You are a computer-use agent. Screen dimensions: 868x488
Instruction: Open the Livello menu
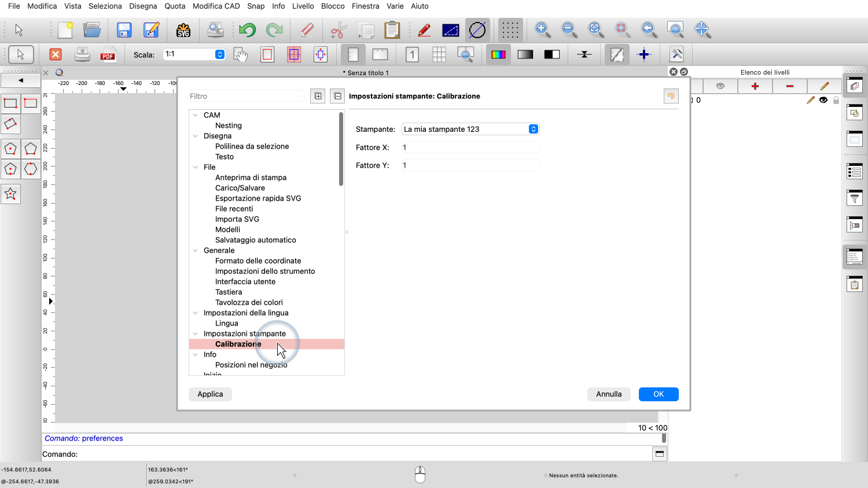[x=303, y=6]
